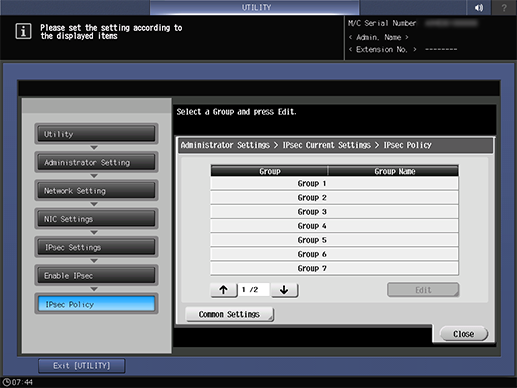
Task: Select Group 2 row
Action: 334,198
